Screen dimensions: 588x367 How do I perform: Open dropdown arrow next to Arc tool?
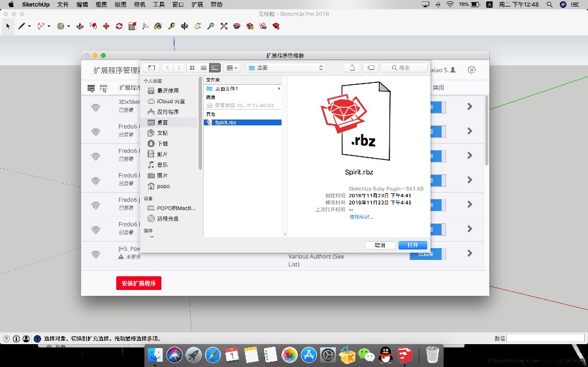point(49,26)
